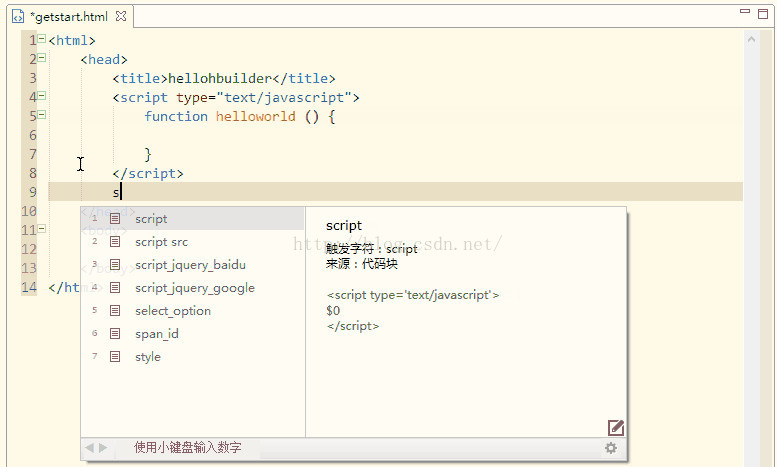This screenshot has height=467, width=777.
Task: Click the 'helloworld' function name
Action: point(256,117)
